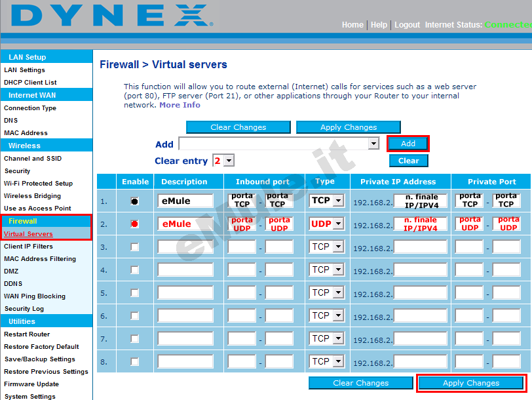Image resolution: width=532 pixels, height=400 pixels.
Task: Check the enable box in row 3
Action: pos(134,247)
